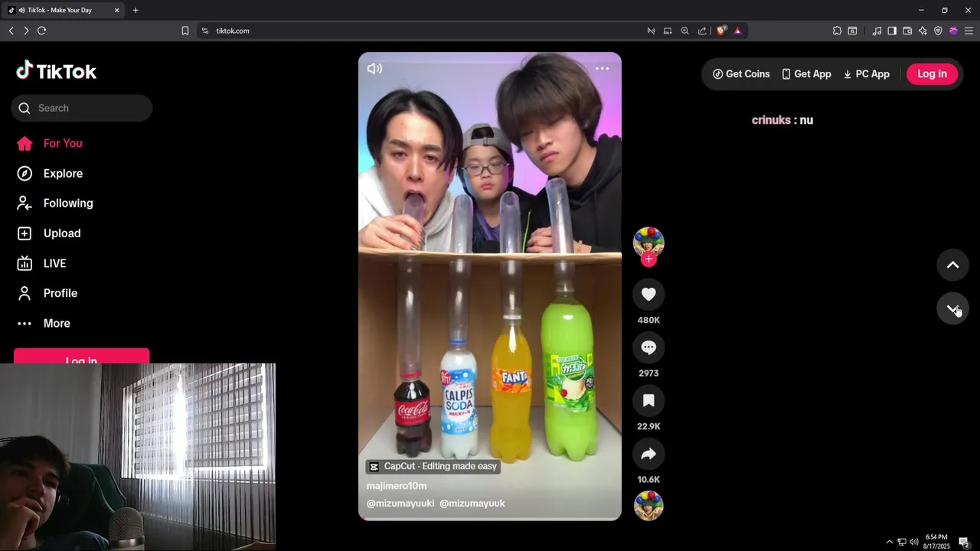Open the music note playlist icon
Viewport: 980px width, 551px height.
pyautogui.click(x=877, y=31)
